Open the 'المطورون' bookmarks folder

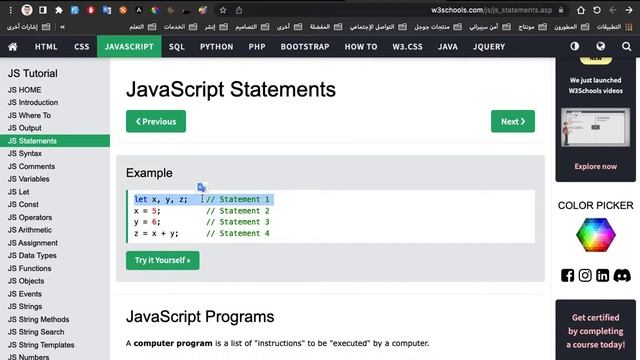coord(571,27)
